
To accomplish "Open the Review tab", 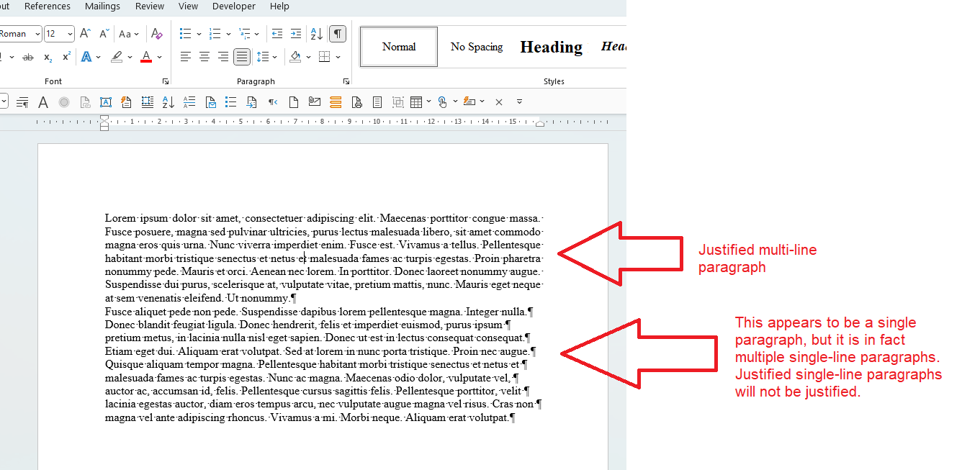I will point(150,6).
